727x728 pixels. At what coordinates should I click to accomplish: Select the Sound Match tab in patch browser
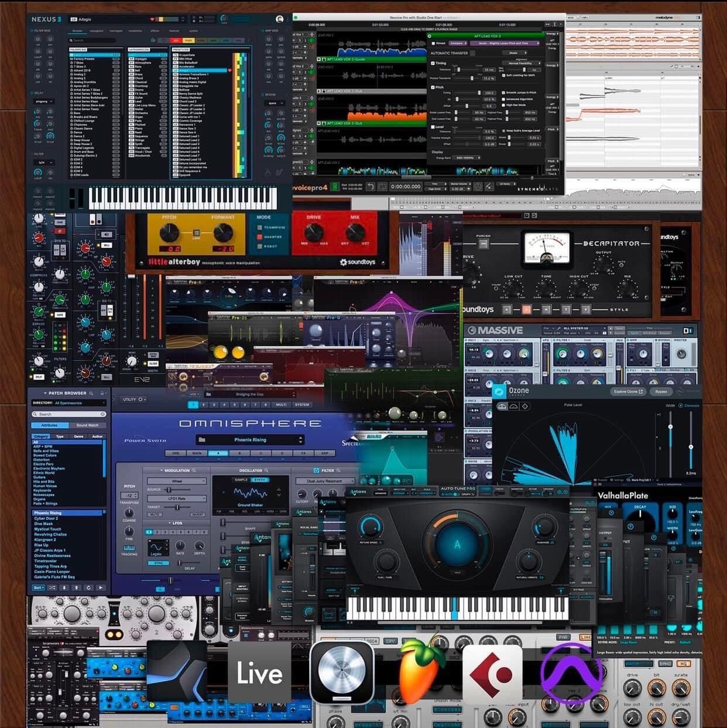pyautogui.click(x=88, y=425)
